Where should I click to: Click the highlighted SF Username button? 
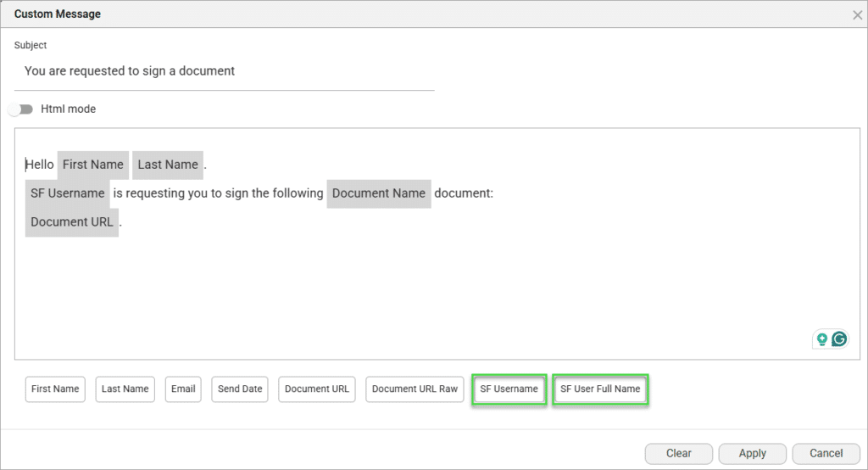pos(509,389)
